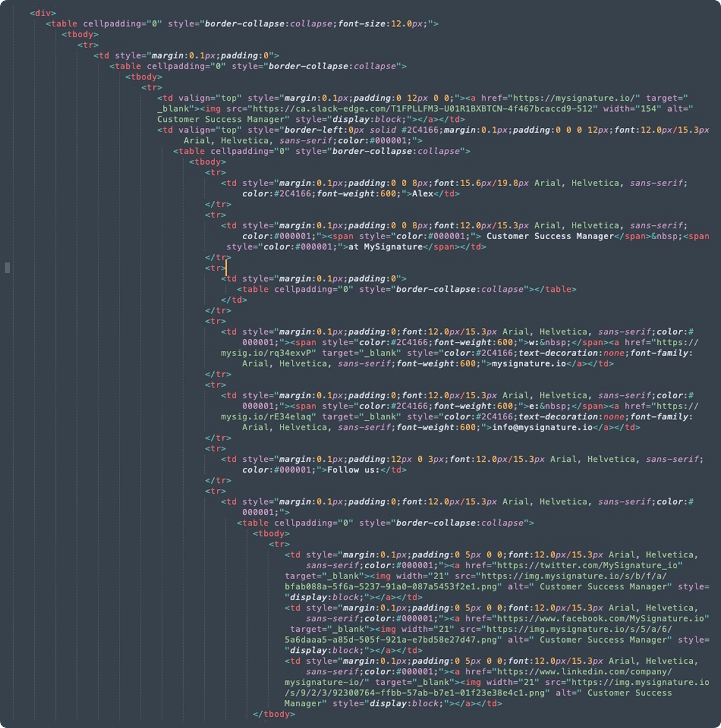Click the closing tbody tag at the bottom
Image resolution: width=721 pixels, height=728 pixels.
275,714
